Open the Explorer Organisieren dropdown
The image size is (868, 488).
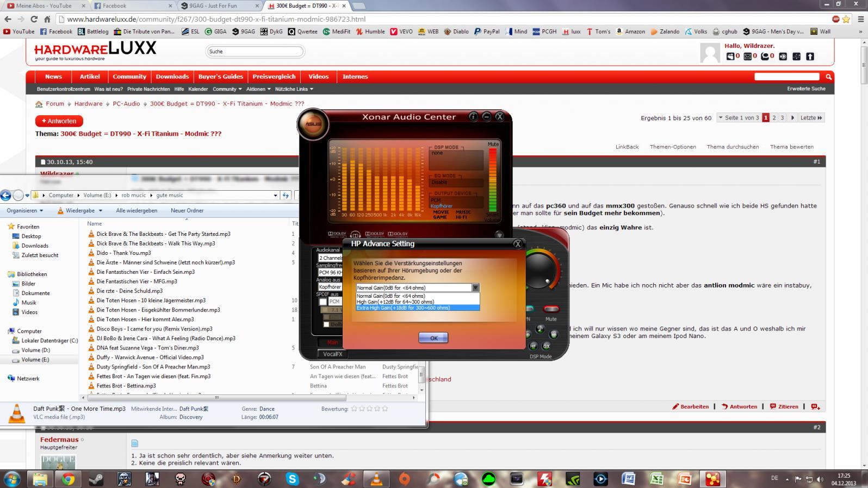click(25, 211)
